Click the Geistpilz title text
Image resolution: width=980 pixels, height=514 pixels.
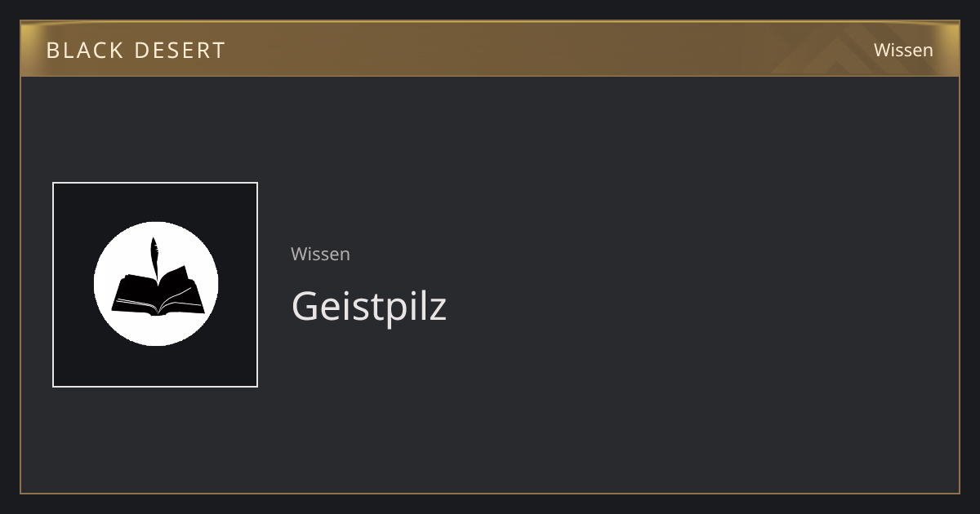[x=369, y=307]
